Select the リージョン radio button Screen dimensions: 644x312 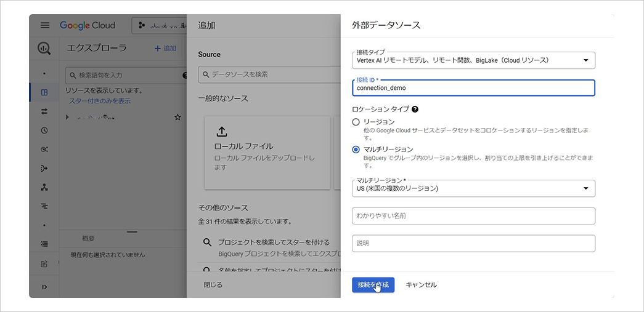[356, 122]
